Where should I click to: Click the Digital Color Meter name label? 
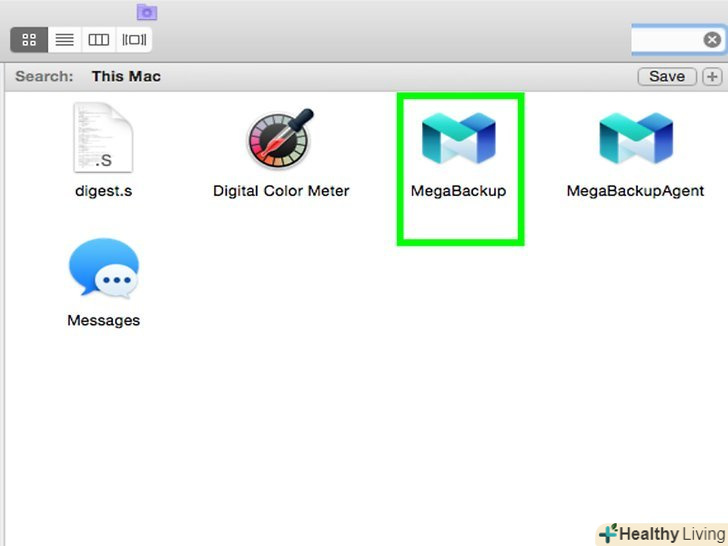(x=281, y=191)
